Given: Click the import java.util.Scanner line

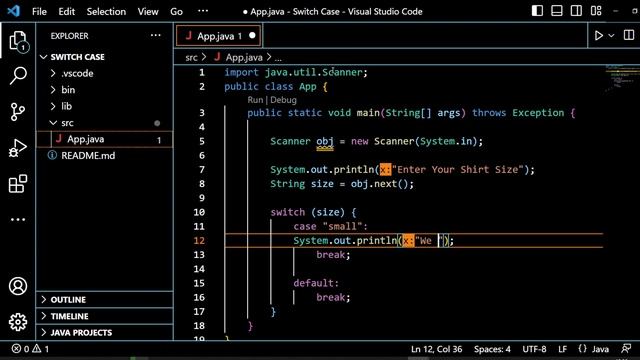Looking at the screenshot, I should 296,73.
